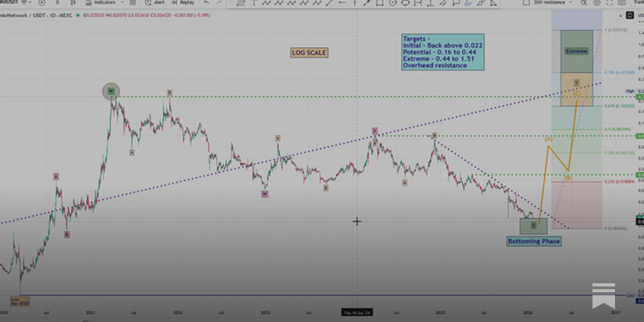Create an Alert from the toolbar
Viewport: 644px width, 322px height.
click(x=155, y=2)
